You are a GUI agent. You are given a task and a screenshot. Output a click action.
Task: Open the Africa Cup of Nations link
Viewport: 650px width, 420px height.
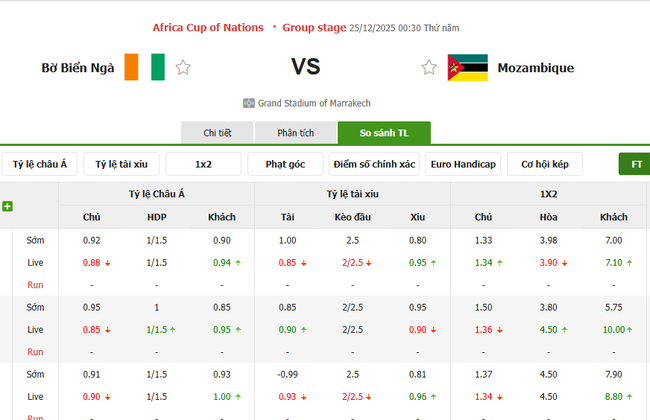pyautogui.click(x=208, y=27)
